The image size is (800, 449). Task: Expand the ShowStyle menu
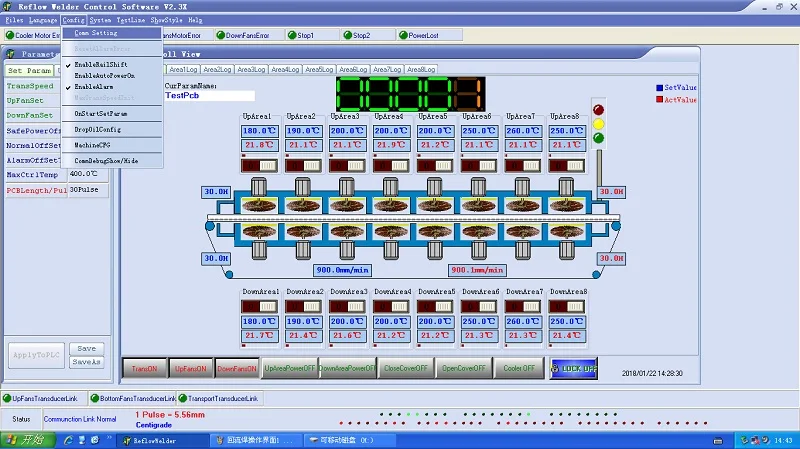[166, 19]
